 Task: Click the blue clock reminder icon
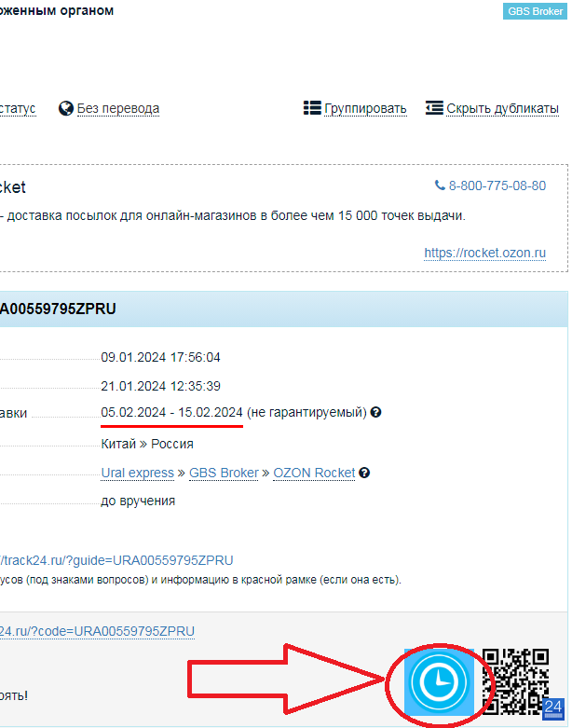[x=439, y=682]
